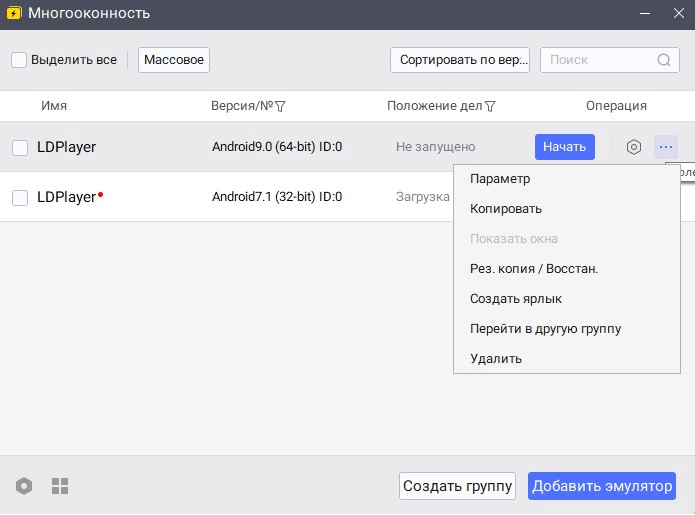Screen dimensions: 695x515
Task: Click the Массовое button
Action: (174, 60)
